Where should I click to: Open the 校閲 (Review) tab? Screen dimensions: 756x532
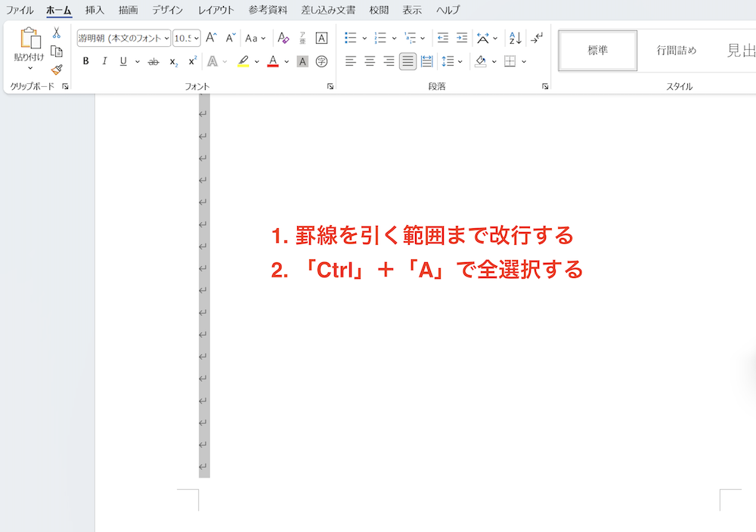point(379,10)
